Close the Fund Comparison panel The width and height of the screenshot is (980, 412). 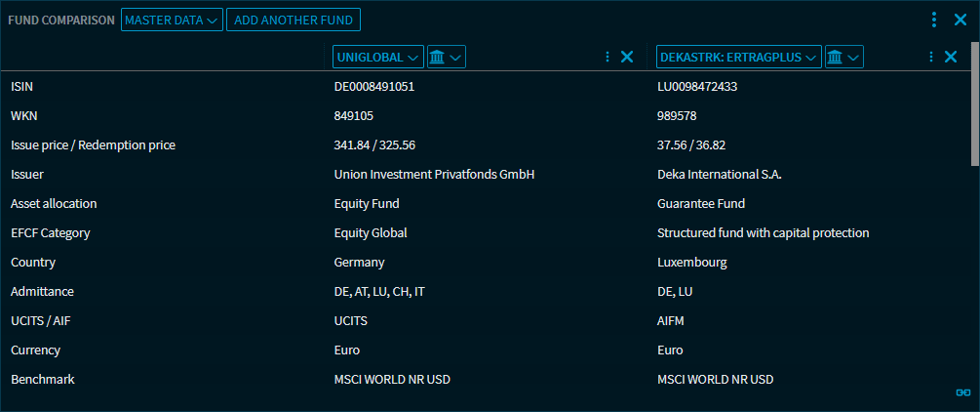click(x=960, y=20)
